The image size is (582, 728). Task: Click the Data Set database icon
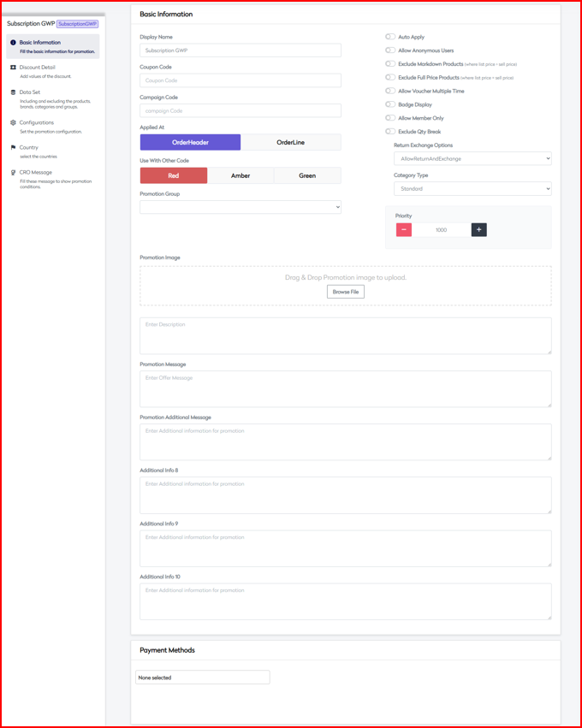[x=13, y=92]
